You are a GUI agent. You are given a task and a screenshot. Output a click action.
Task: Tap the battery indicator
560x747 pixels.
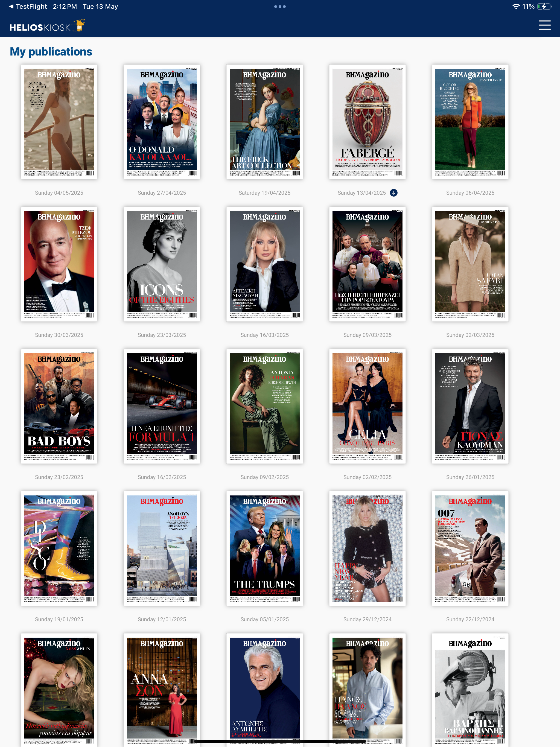point(544,6)
